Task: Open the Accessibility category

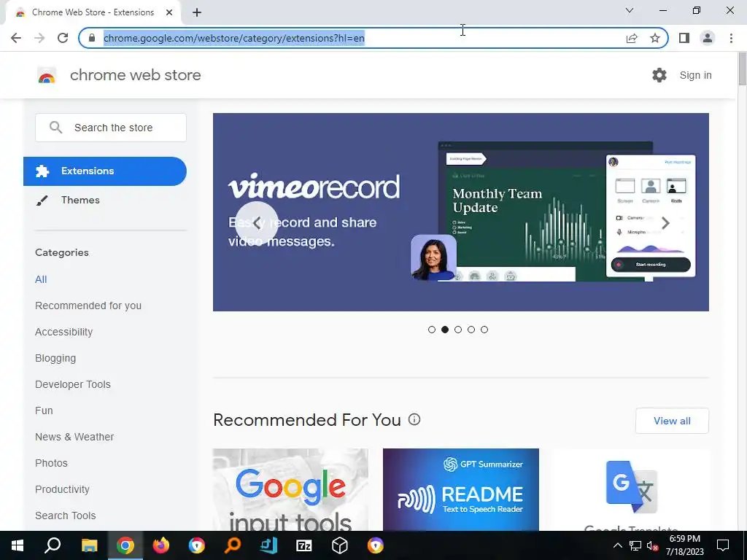Action: click(x=64, y=332)
